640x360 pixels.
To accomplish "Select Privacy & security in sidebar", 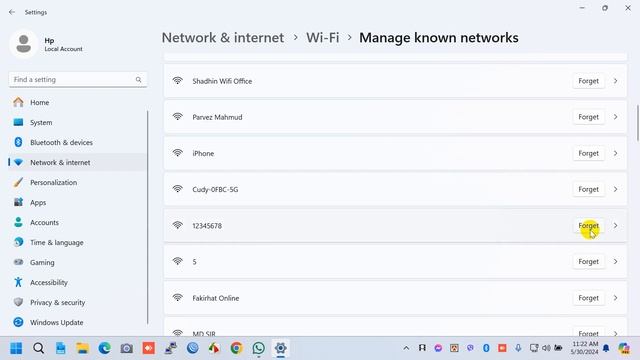I will click(58, 302).
